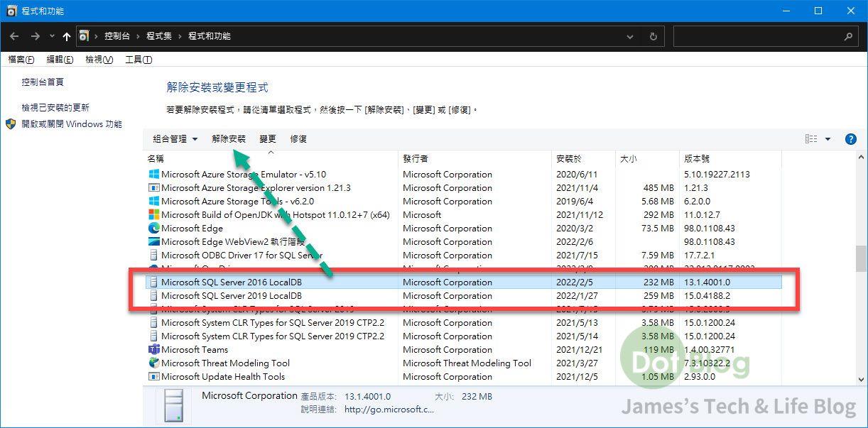Click the search magnifier icon
The height and width of the screenshot is (428, 868).
848,36
